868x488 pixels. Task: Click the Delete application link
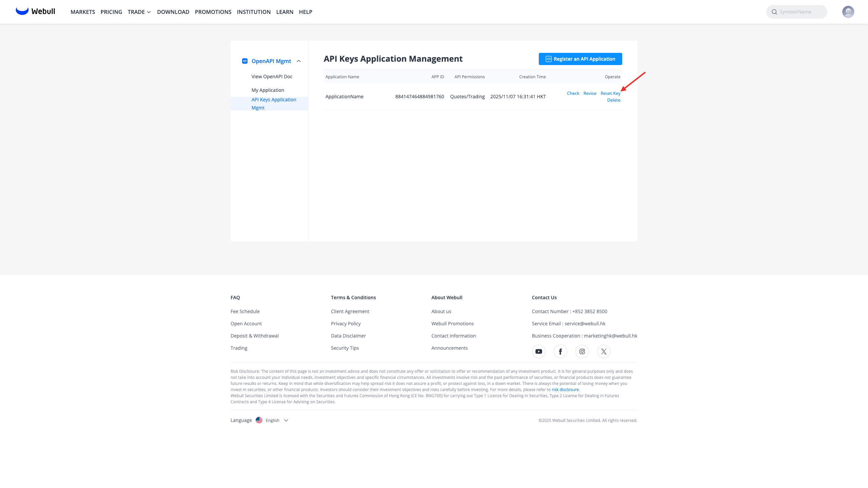[613, 100]
